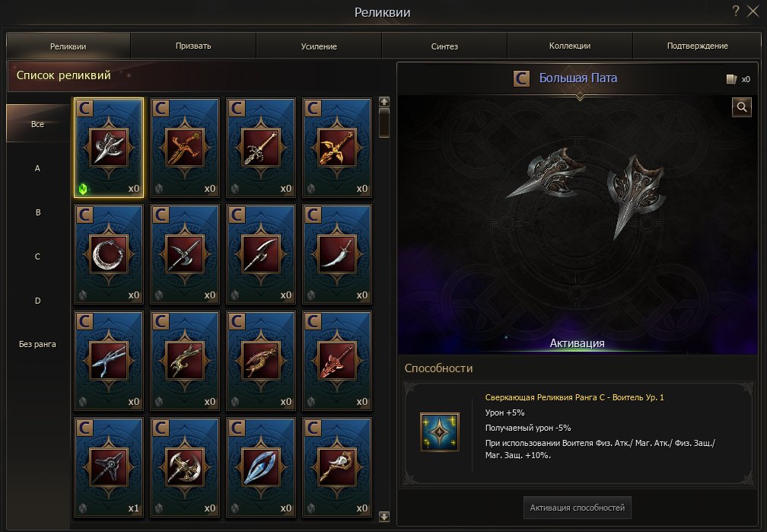The width and height of the screenshot is (767, 532).
Task: Click the Сверкающая Реликвия ability star icon
Action: pos(439,432)
